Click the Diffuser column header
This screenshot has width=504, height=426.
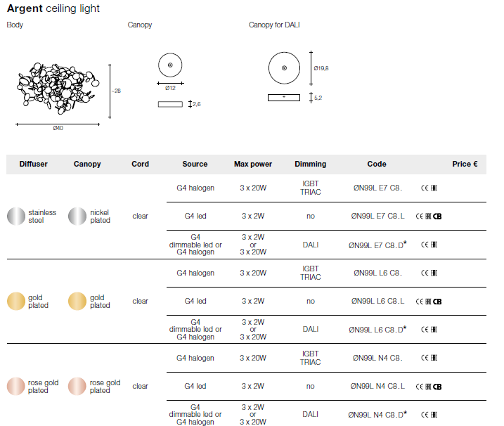point(34,164)
